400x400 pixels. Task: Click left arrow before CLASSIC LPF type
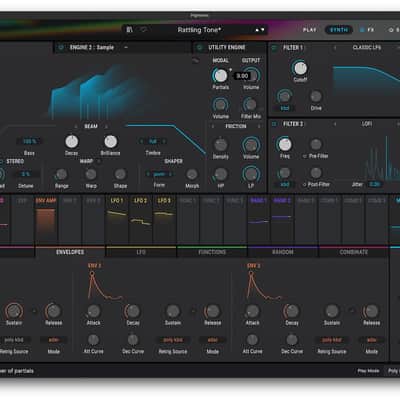click(335, 48)
